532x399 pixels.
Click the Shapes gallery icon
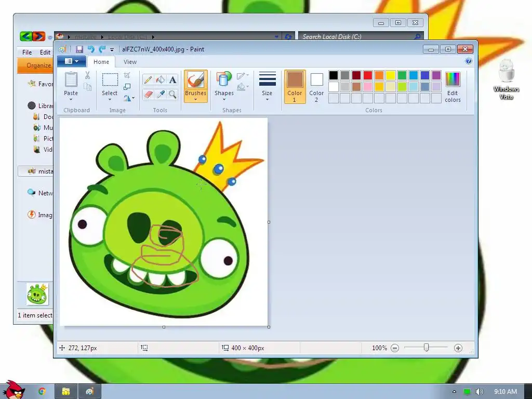224,80
